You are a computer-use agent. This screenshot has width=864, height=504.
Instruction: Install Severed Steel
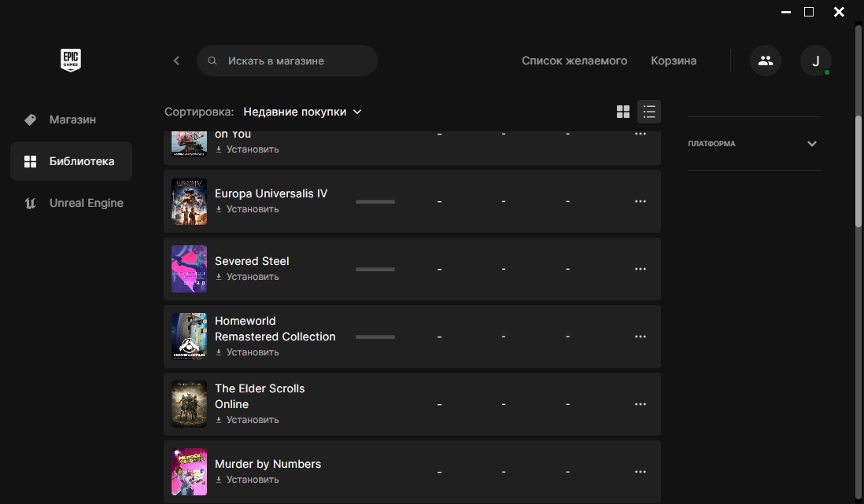247,277
